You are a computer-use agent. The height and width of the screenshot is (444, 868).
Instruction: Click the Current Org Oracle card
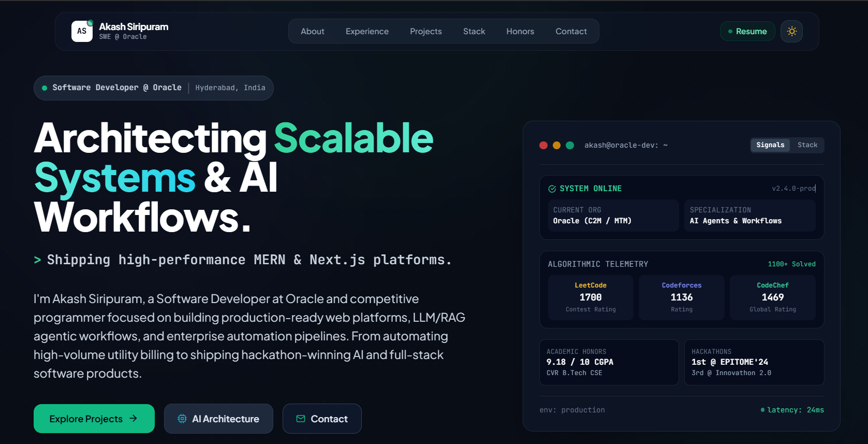613,216
